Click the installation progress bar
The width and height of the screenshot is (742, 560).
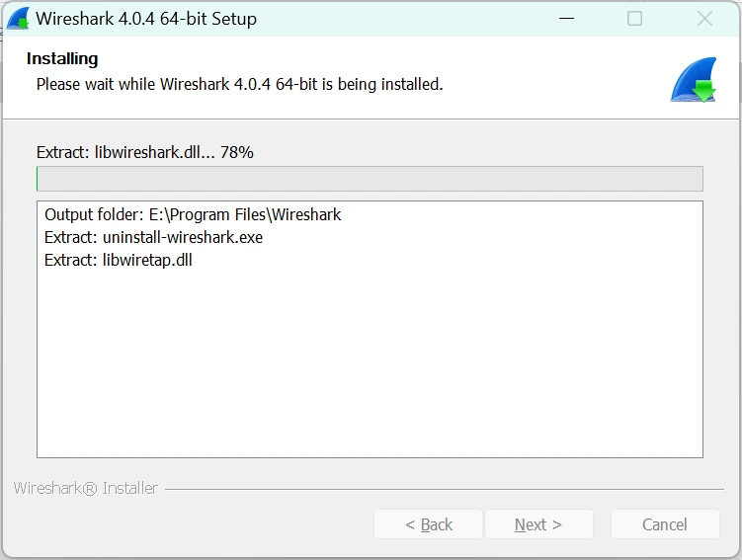370,179
